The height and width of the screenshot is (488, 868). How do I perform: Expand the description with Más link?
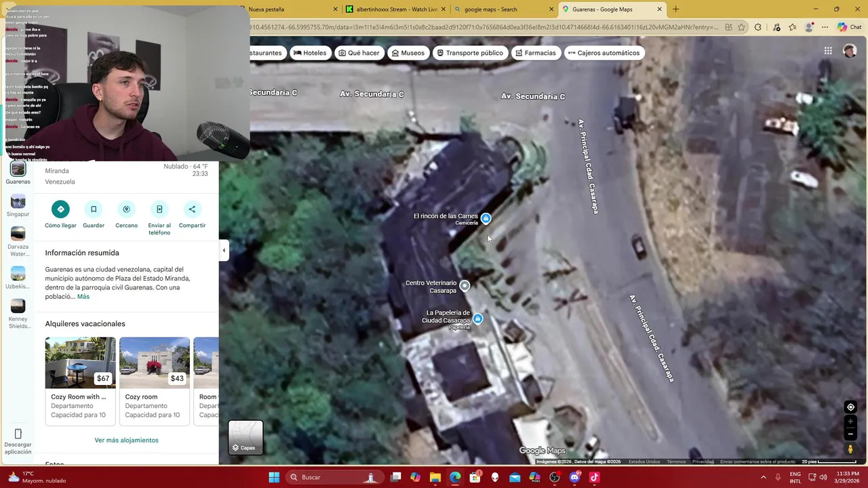click(83, 296)
